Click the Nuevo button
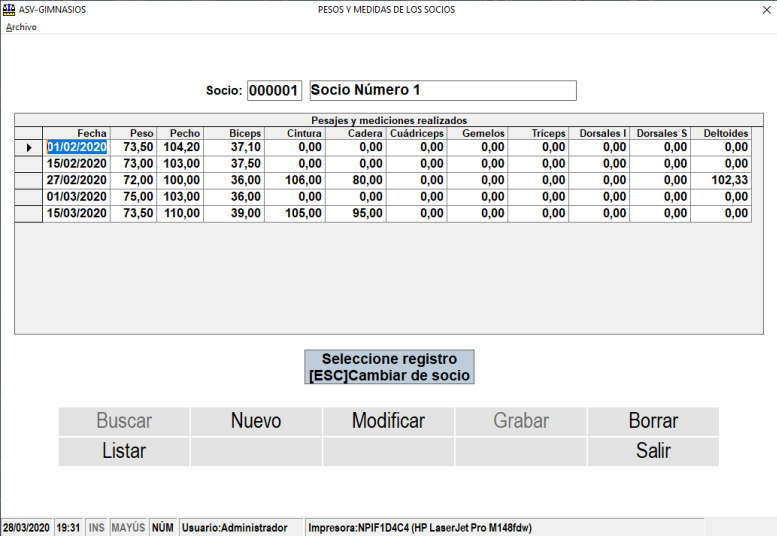 point(256,421)
